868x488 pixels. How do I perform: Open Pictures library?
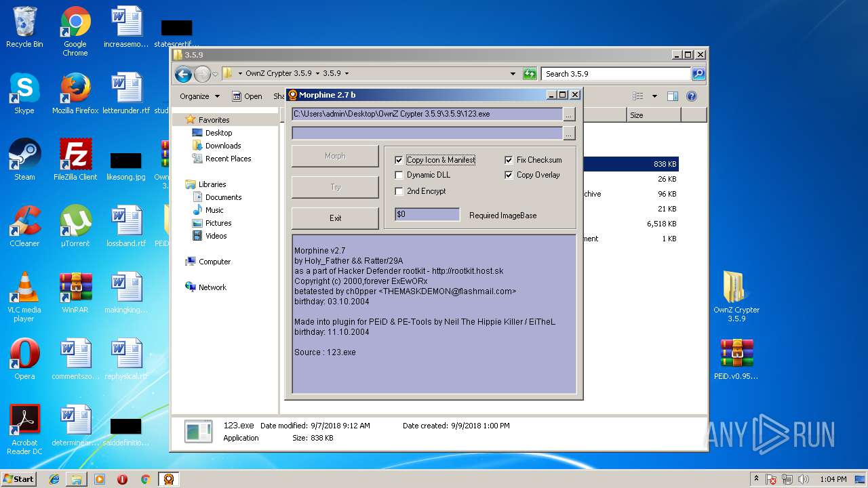point(218,223)
